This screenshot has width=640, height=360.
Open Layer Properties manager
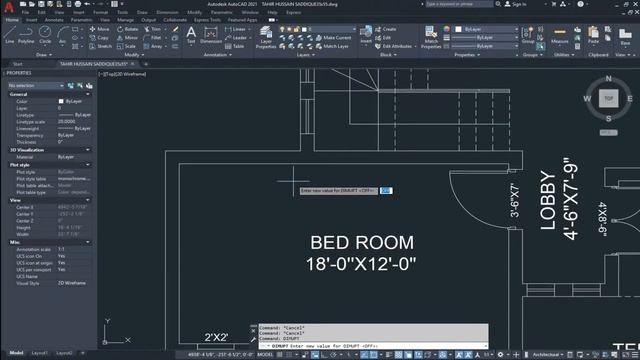(266, 37)
